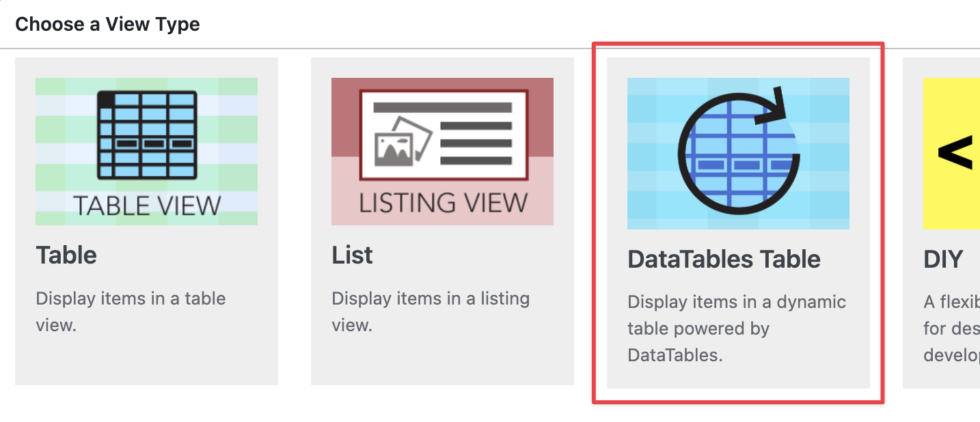Select the "Table" view type title
Viewport: 980px width, 422px height.
[66, 255]
